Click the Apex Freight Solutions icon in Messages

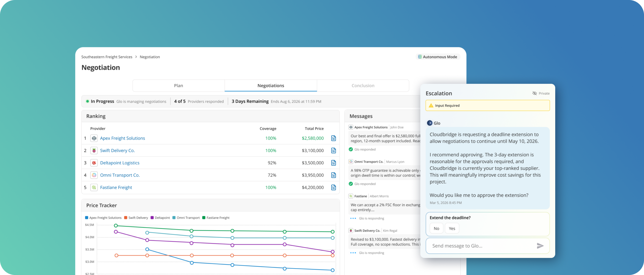(351, 127)
